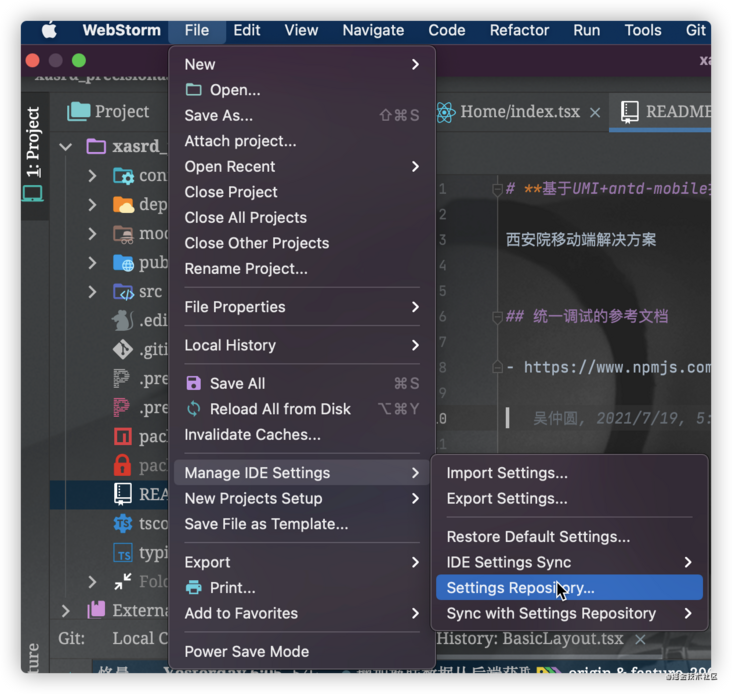Viewport: 732px width, 694px height.
Task: Click the Open folder icon
Action: 194,90
